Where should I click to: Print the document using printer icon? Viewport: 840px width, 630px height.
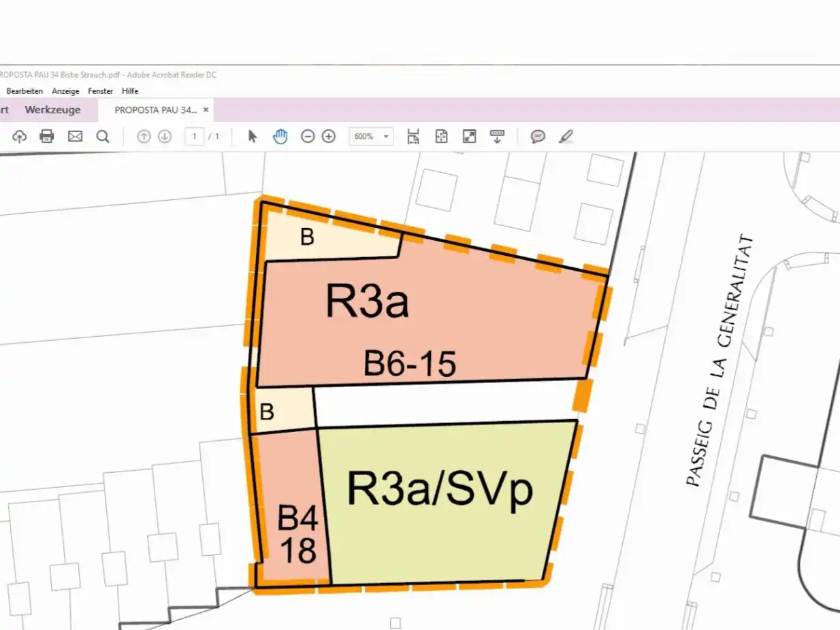coord(47,137)
